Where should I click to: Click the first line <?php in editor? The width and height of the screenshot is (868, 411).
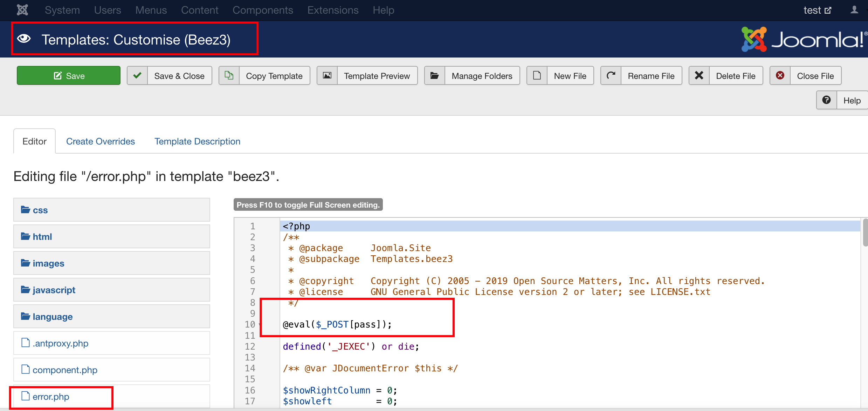click(296, 226)
